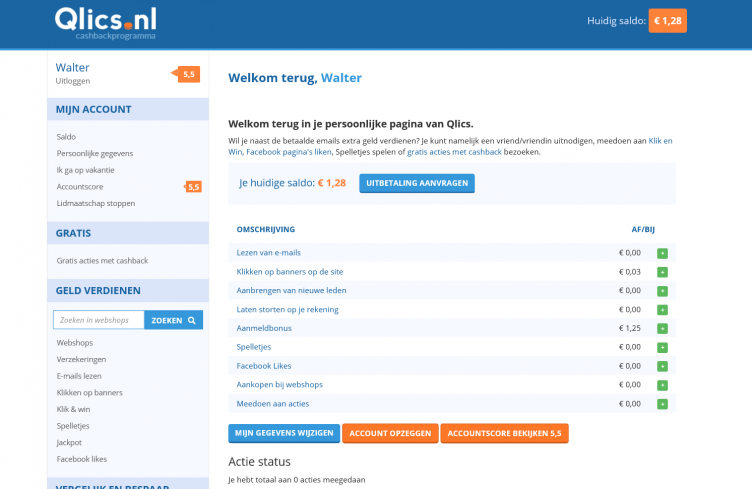752x489 pixels.
Task: Expand the Aanmeldbonus row plus icon
Action: 662,328
